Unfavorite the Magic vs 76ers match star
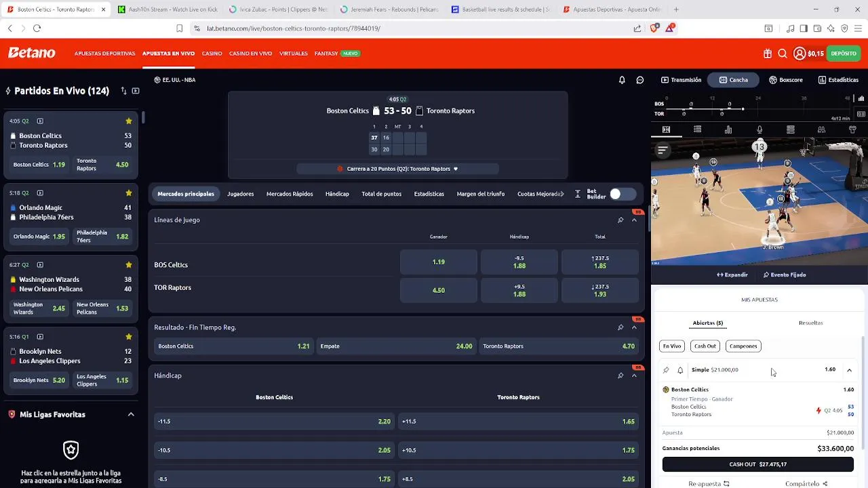The height and width of the screenshot is (488, 868). click(x=129, y=193)
